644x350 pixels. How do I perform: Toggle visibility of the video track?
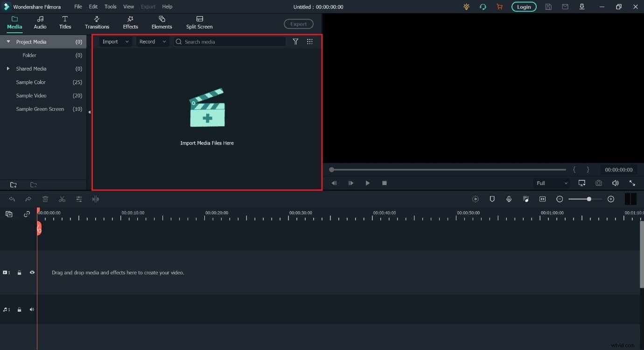(32, 272)
